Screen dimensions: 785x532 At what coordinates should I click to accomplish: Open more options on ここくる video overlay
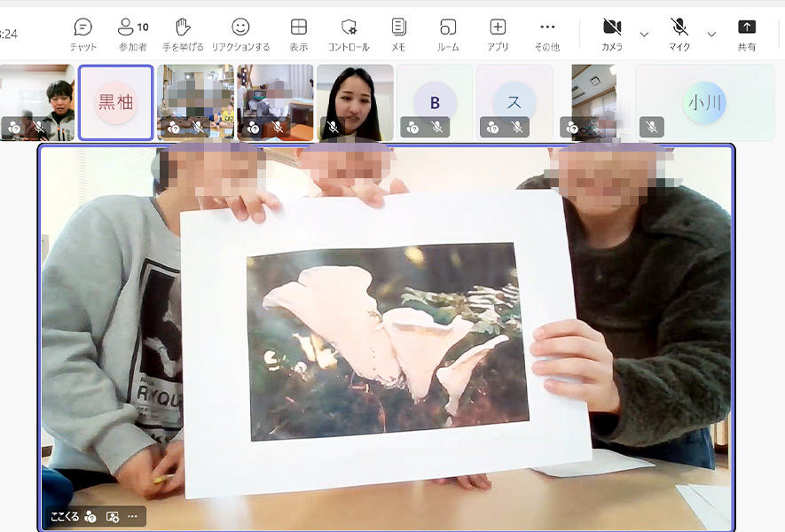pos(132,517)
